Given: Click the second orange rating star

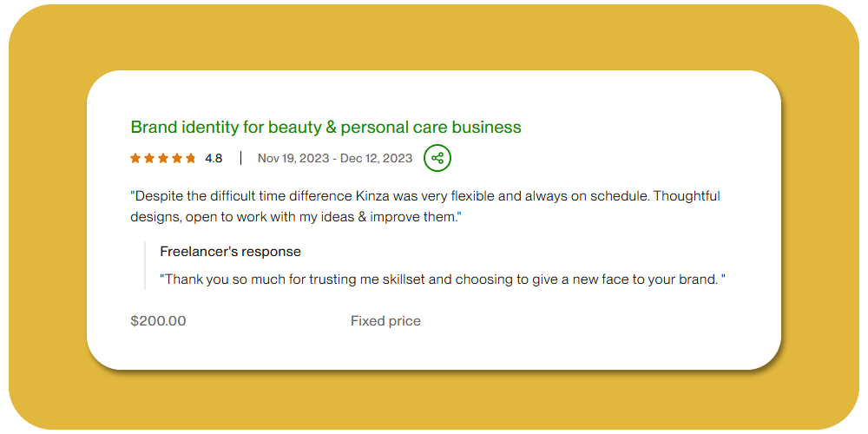Looking at the screenshot, I should click(x=149, y=158).
